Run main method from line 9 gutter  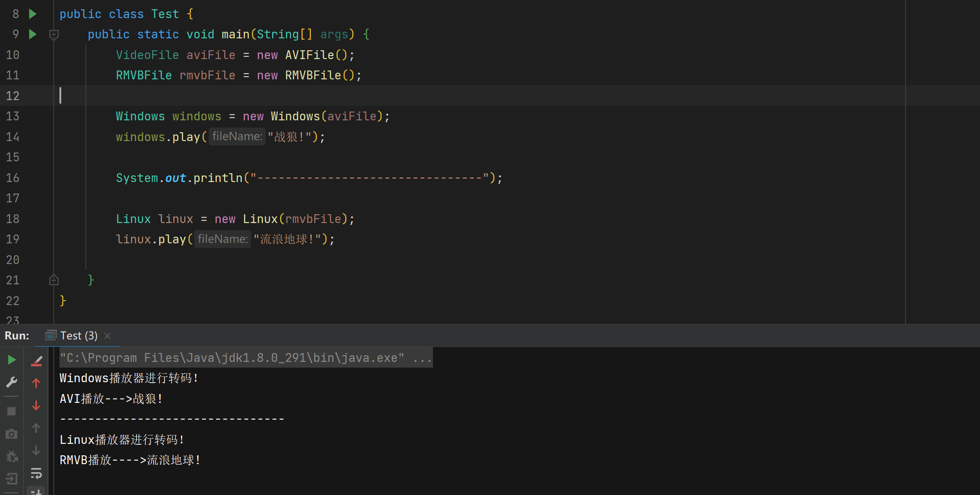pyautogui.click(x=33, y=34)
